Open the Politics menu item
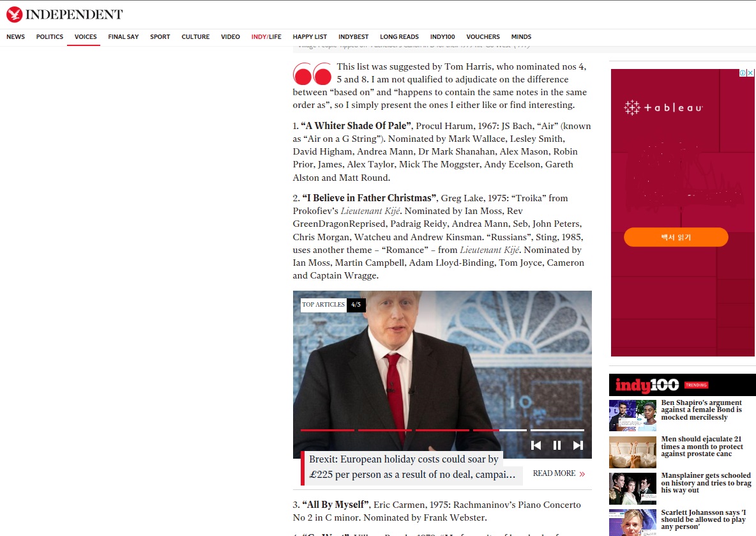 [50, 37]
